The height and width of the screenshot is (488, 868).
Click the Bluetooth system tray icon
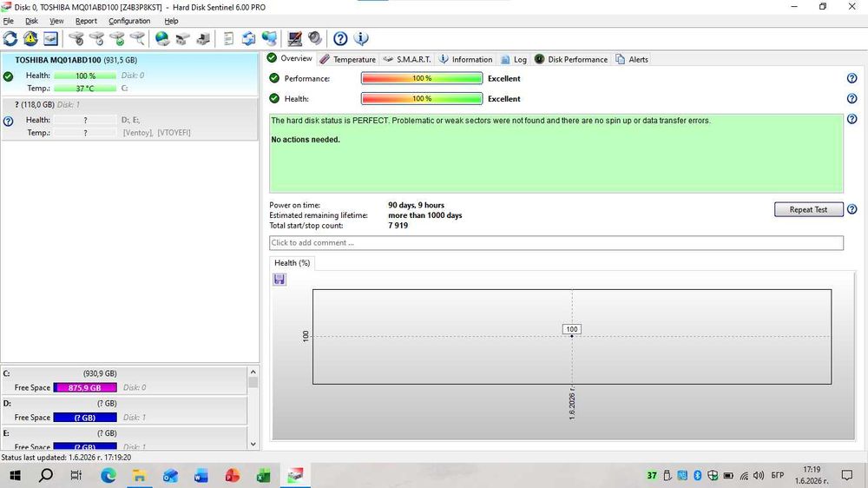(698, 475)
